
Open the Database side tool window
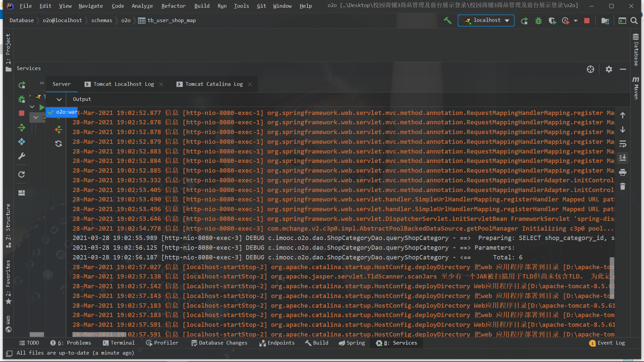pyautogui.click(x=636, y=50)
